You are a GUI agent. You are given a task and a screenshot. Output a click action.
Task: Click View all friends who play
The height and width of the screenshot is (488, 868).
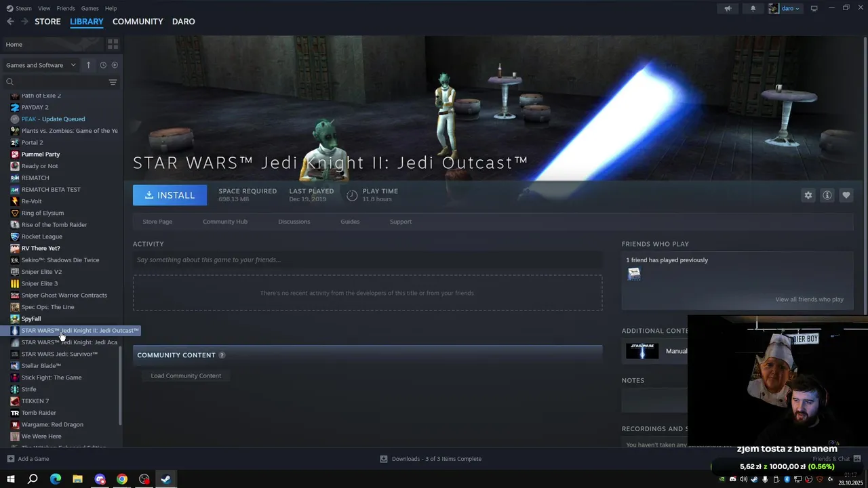point(810,300)
